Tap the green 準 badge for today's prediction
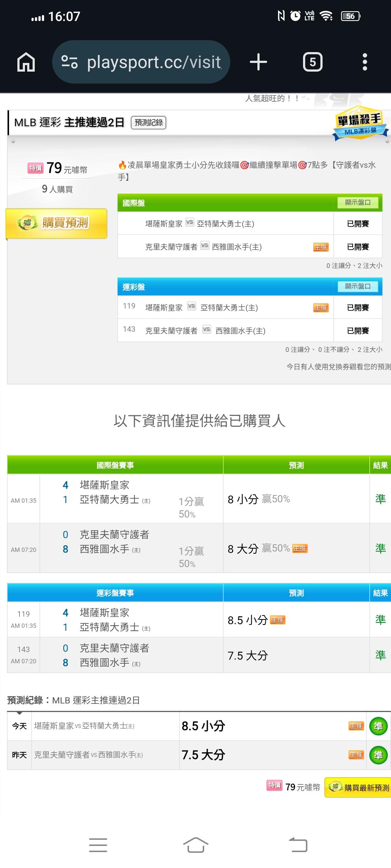 378,726
